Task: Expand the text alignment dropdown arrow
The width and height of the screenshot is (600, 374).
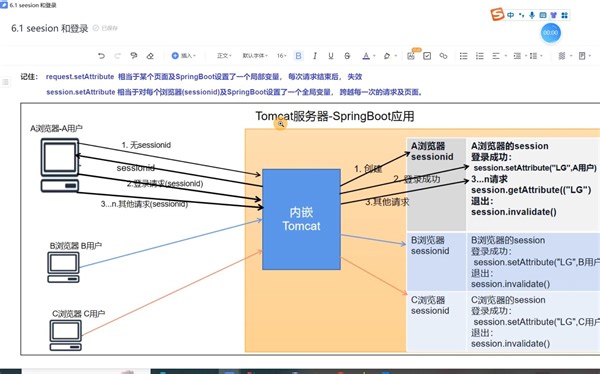Action: pyautogui.click(x=506, y=56)
